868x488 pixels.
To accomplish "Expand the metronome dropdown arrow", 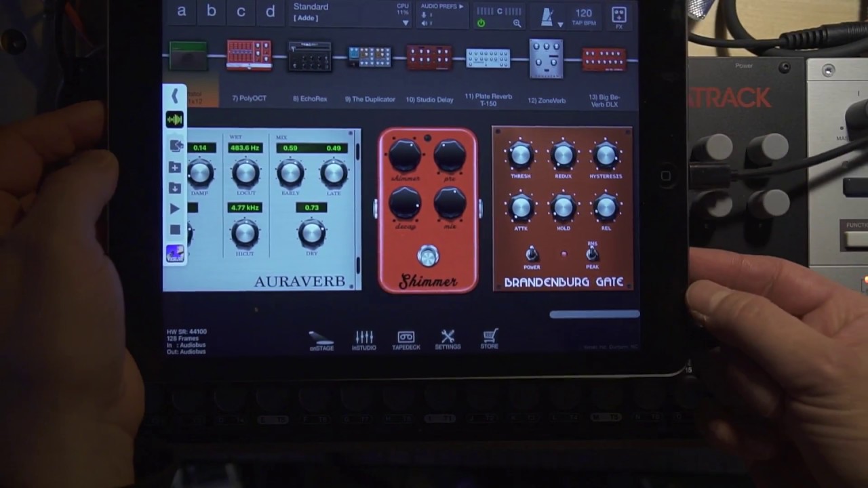I will click(x=560, y=24).
